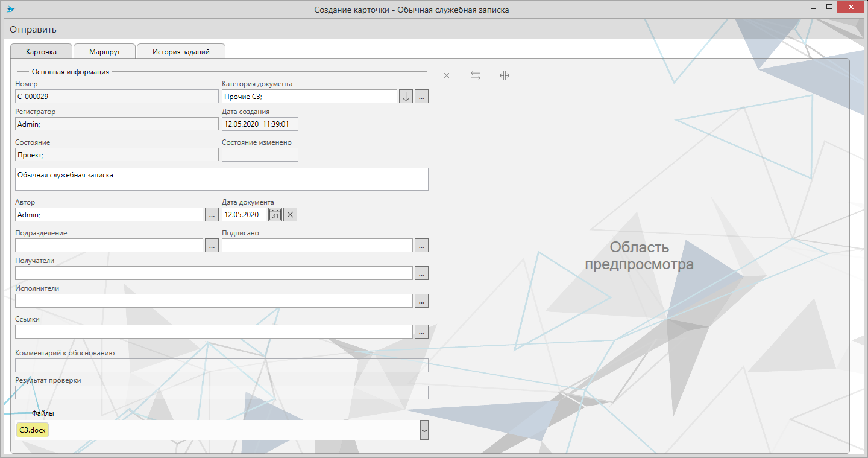The image size is (868, 458).
Task: Clear the document date with X icon
Action: coord(291,214)
